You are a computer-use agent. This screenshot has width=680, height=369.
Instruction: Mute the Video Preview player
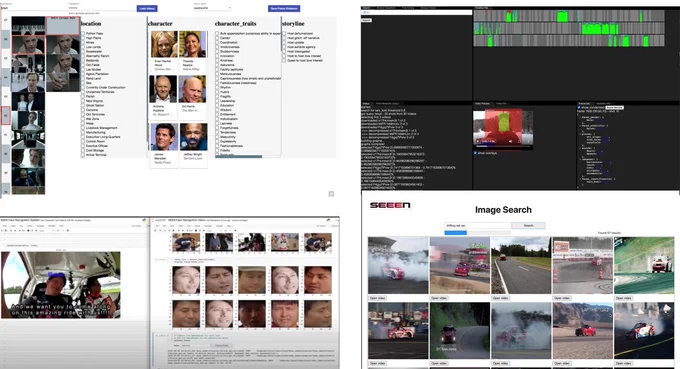[x=510, y=141]
